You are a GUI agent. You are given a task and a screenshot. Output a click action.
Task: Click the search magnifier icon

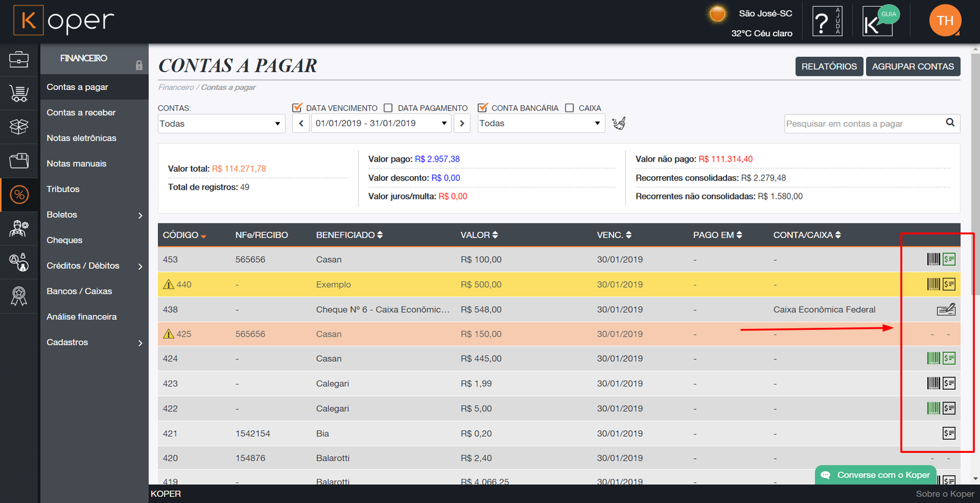pyautogui.click(x=950, y=123)
